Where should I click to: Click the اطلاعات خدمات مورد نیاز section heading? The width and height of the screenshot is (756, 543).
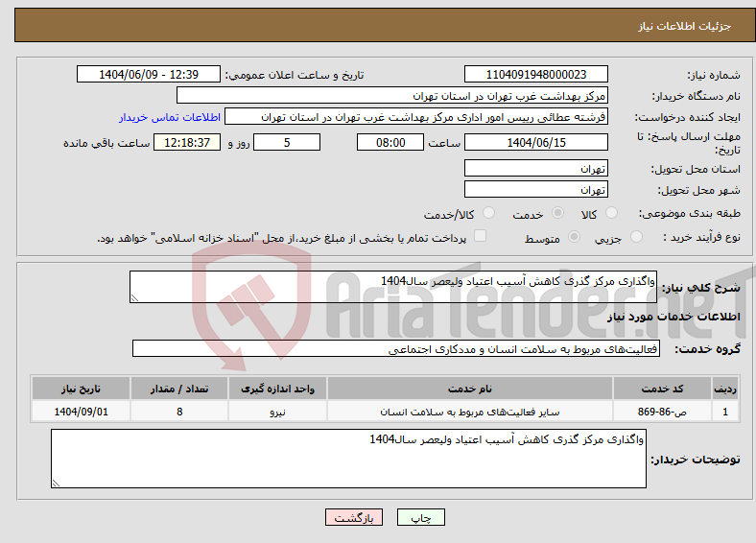pos(673,317)
